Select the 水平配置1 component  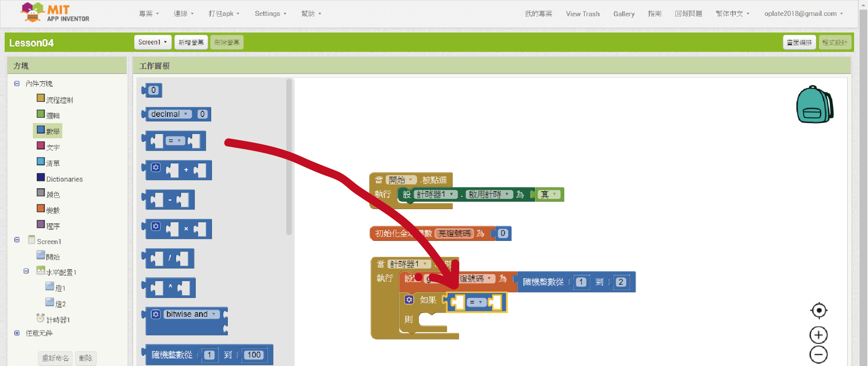click(x=56, y=272)
